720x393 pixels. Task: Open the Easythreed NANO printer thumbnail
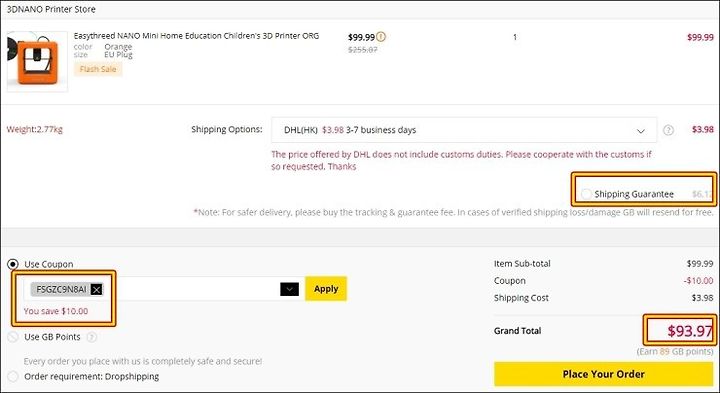tap(37, 62)
